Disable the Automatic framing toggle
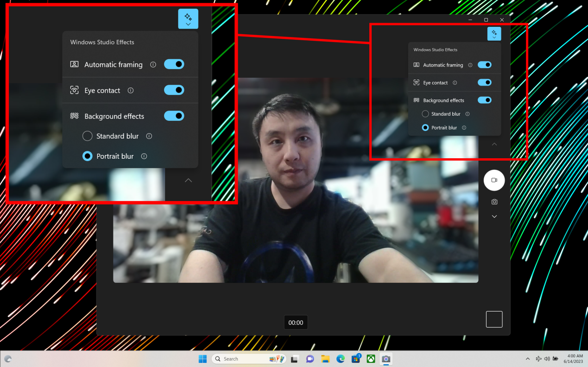The width and height of the screenshot is (588, 367). (485, 65)
